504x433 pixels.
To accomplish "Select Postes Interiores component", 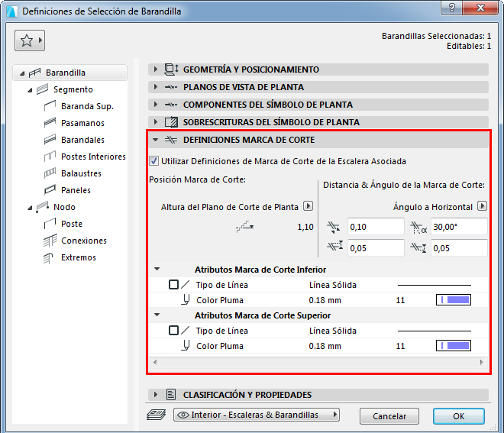I will (x=93, y=157).
